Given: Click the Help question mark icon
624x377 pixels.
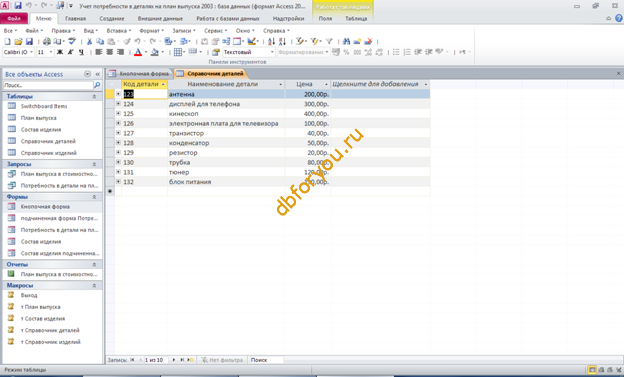Looking at the screenshot, I should click(x=618, y=18).
